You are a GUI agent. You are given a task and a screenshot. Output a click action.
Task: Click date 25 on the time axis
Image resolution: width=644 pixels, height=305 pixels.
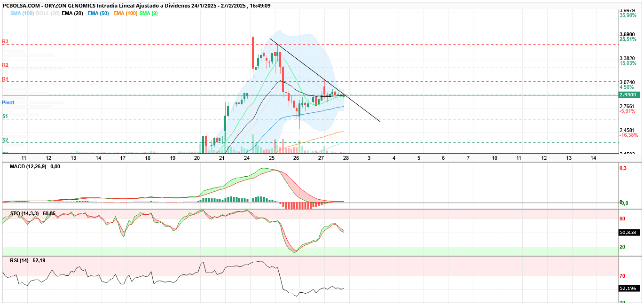click(272, 158)
